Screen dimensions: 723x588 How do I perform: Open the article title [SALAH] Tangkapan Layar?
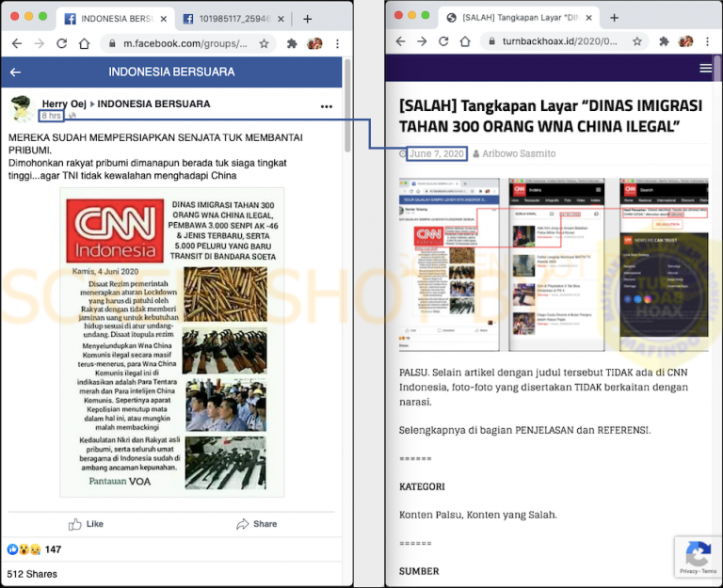point(551,116)
